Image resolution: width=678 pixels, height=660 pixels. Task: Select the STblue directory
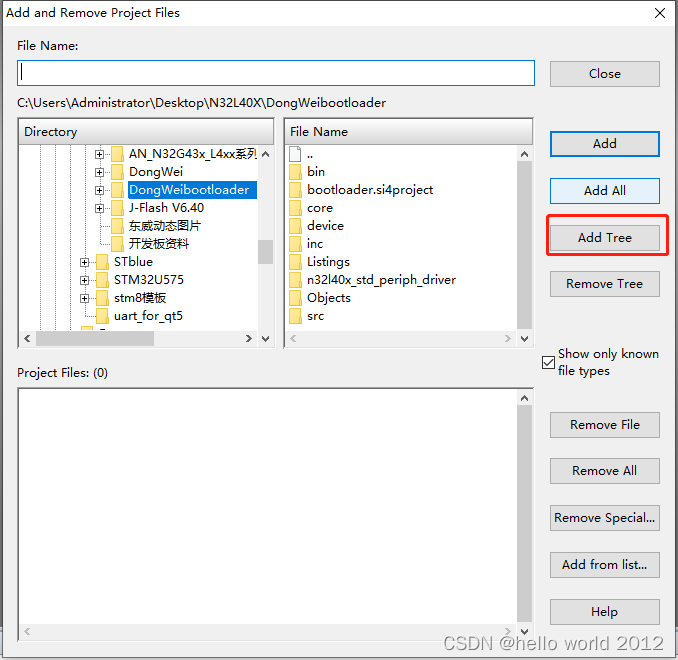[x=133, y=262]
